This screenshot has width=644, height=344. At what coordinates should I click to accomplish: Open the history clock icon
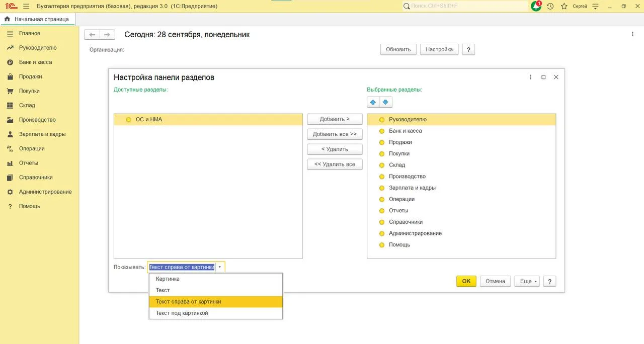550,6
